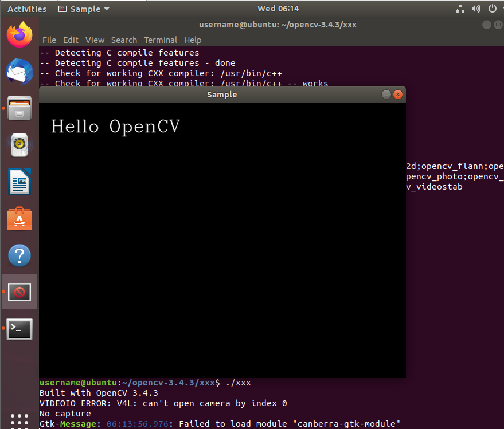This screenshot has height=429, width=504.
Task: Open the terminal Edit menu
Action: click(x=71, y=40)
